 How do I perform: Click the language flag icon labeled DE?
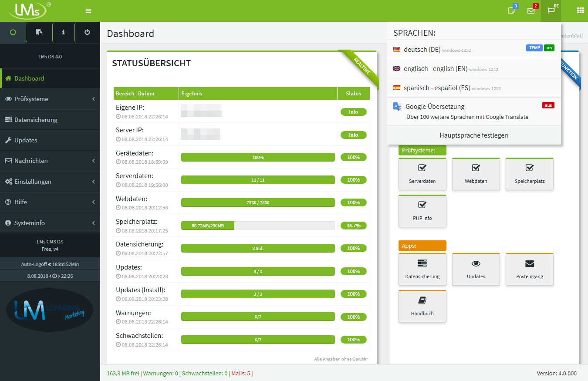click(551, 10)
